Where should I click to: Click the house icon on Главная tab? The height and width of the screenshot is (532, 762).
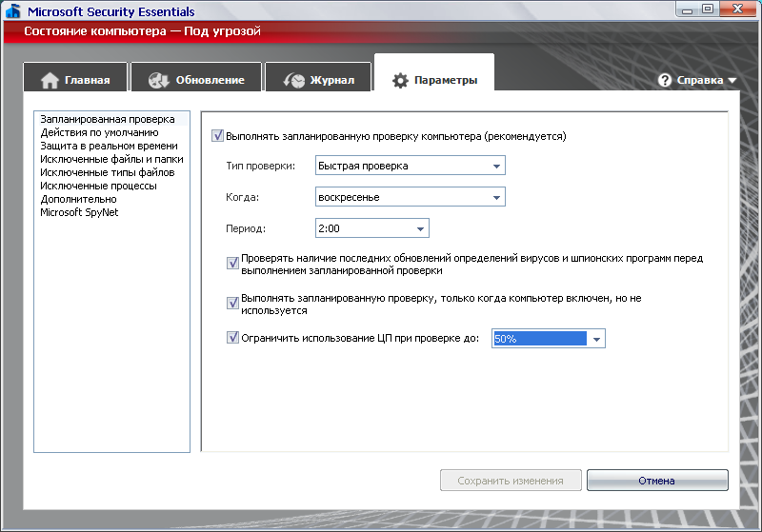coord(50,80)
